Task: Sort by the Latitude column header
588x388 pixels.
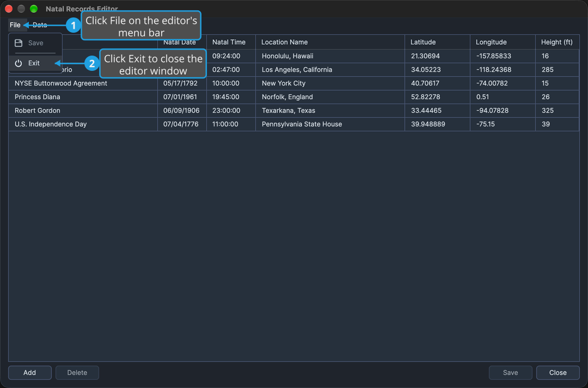Action: 437,42
